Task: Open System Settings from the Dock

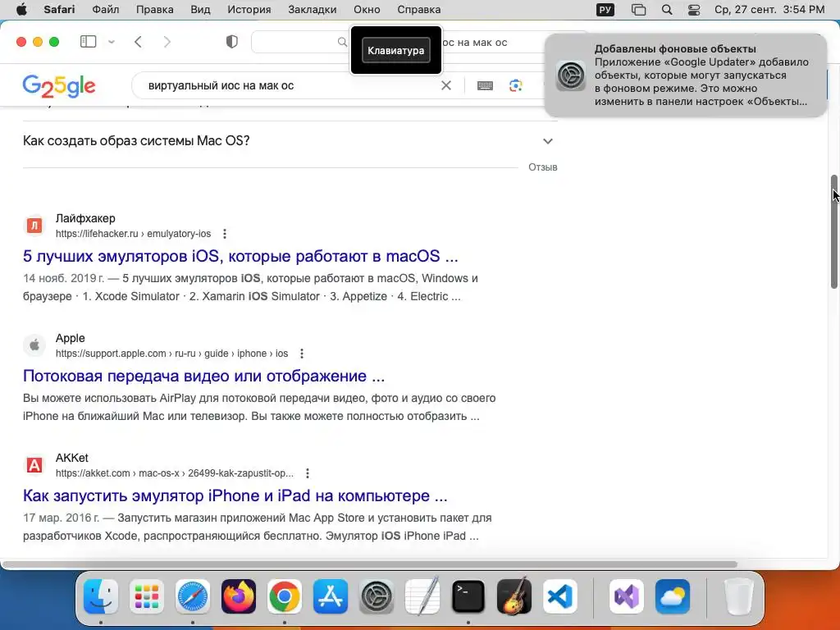Action: 377,597
